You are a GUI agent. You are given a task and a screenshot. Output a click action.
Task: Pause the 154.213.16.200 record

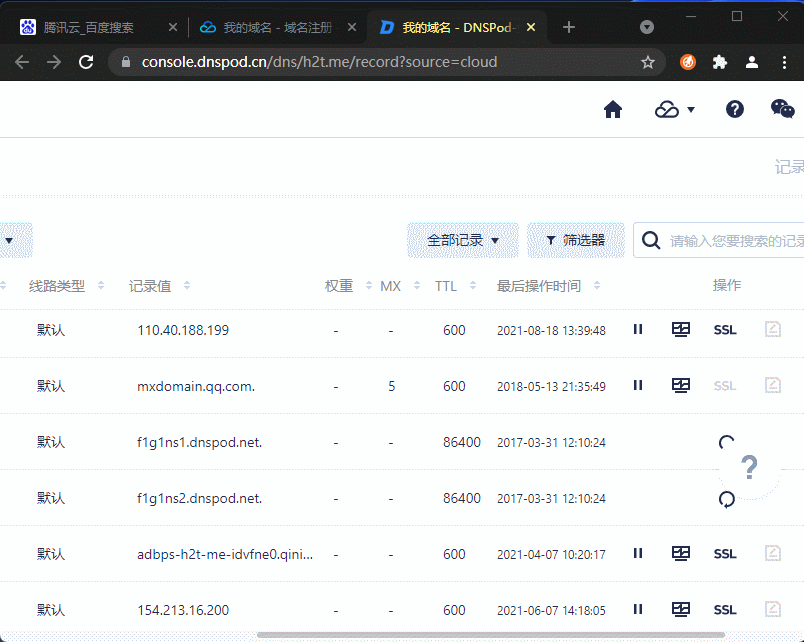coord(638,609)
